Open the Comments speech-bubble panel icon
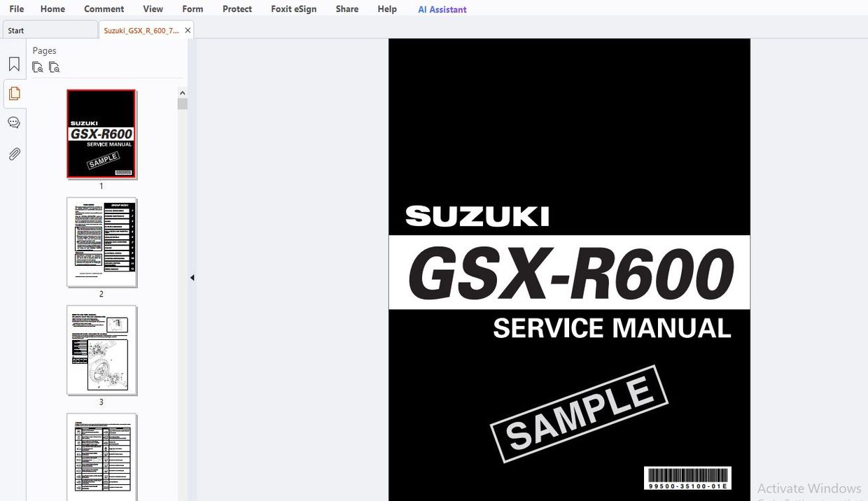 pyautogui.click(x=14, y=122)
